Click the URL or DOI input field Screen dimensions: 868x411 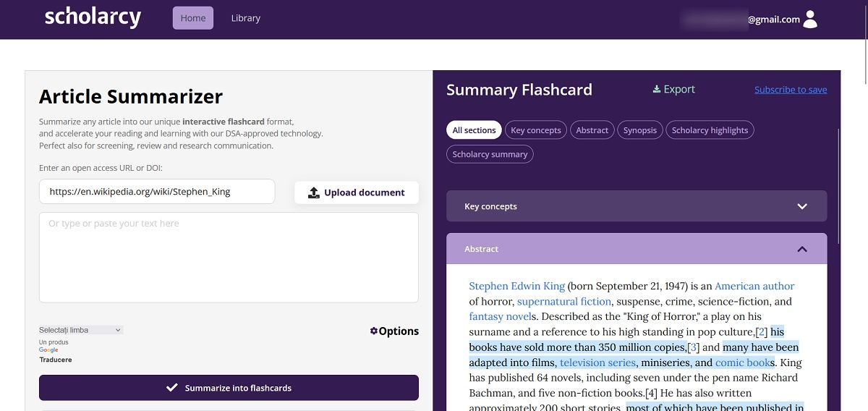(157, 192)
